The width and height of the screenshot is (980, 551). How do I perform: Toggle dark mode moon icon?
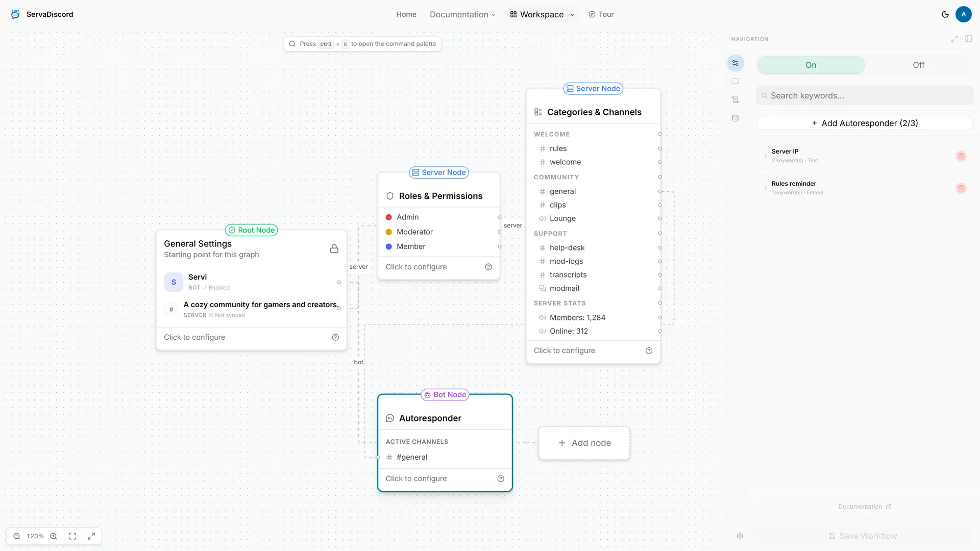click(945, 14)
